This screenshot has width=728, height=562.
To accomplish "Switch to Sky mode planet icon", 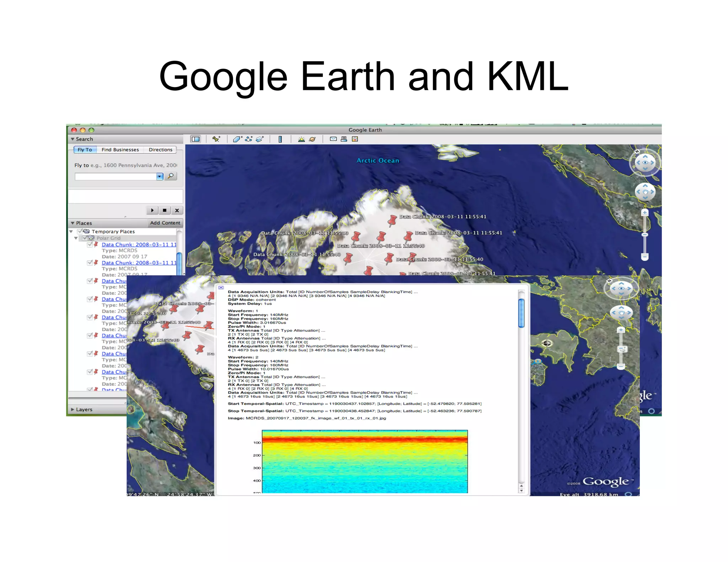I will (x=312, y=139).
